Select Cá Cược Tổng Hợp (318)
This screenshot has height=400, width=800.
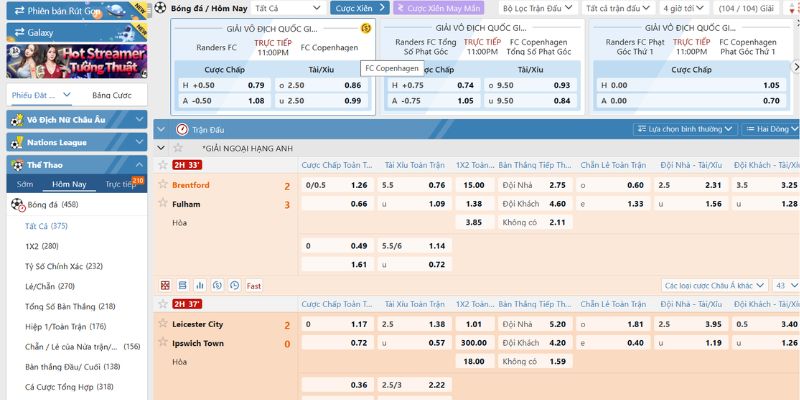coord(69,387)
